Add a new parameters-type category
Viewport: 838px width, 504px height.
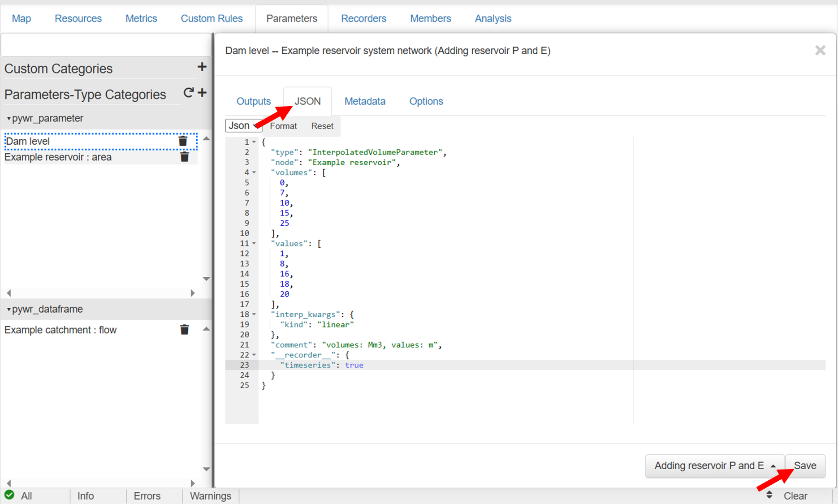point(202,93)
